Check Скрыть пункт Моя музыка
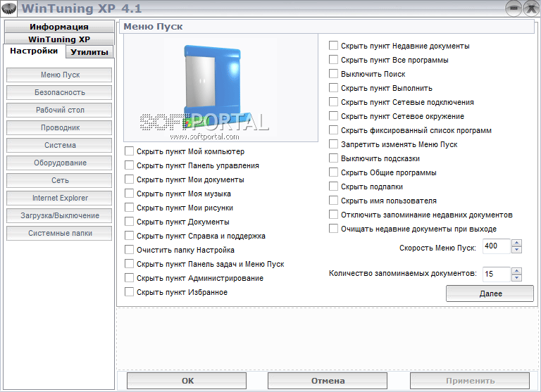This screenshot has width=541, height=392. 130,194
